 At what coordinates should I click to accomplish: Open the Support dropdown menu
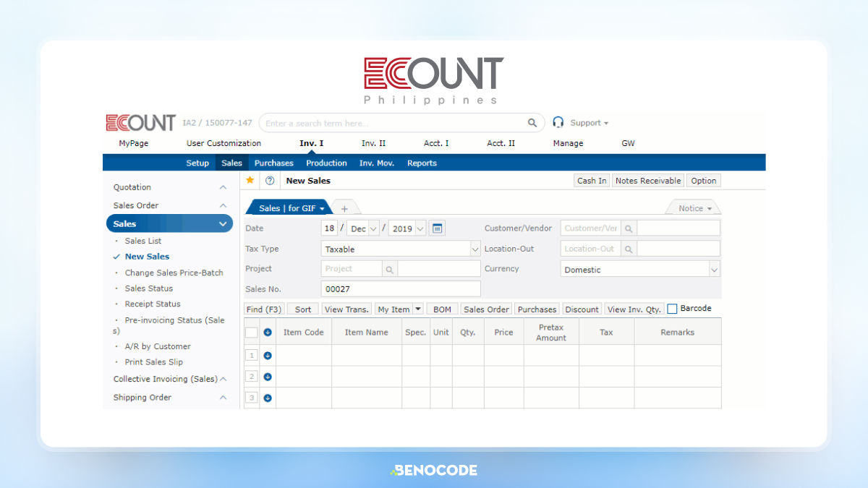pyautogui.click(x=589, y=123)
